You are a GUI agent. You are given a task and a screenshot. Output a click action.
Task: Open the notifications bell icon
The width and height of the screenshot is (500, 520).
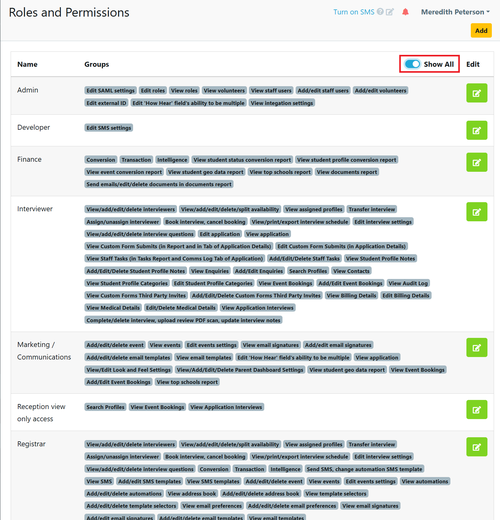pyautogui.click(x=405, y=12)
